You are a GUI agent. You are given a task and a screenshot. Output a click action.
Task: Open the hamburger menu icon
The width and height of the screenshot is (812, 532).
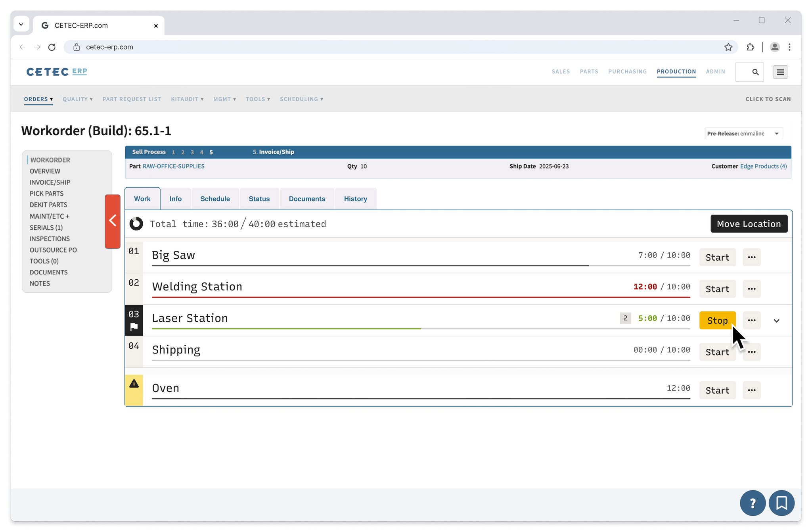(x=780, y=72)
